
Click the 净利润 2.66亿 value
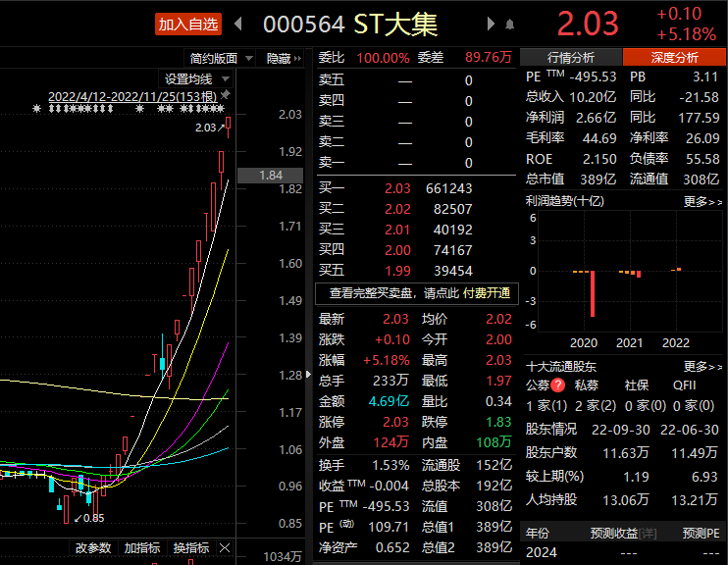click(596, 118)
